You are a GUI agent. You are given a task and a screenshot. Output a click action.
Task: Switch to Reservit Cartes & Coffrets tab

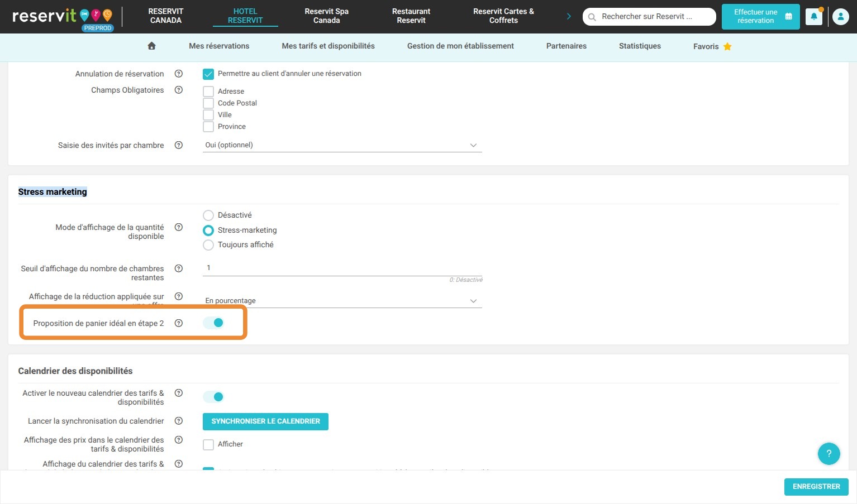(503, 16)
